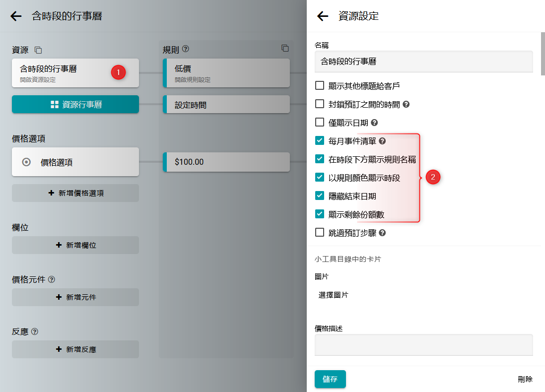Viewport: 545px width, 392px height.
Task: Click the back arrow beside 含時段的行事曆 title
Action: (16, 16)
